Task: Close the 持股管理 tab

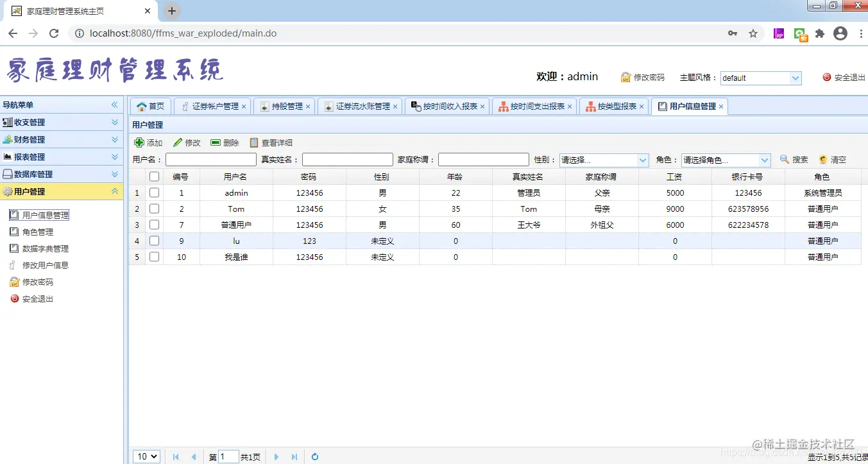Action: click(308, 107)
